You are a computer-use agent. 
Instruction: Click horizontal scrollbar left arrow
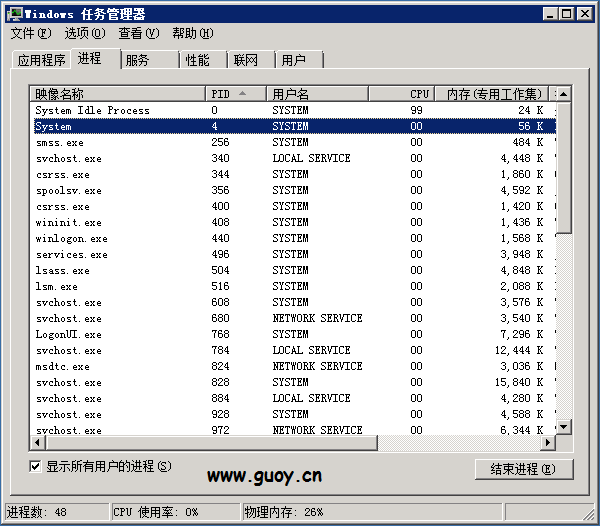[x=38, y=443]
